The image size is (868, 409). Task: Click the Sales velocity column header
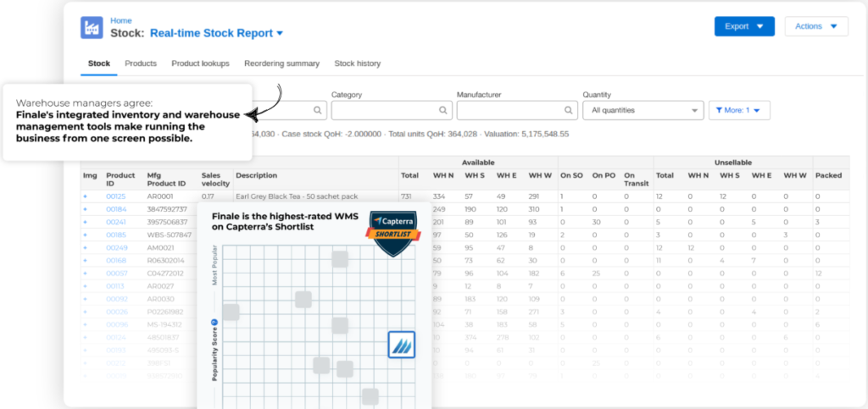(214, 179)
